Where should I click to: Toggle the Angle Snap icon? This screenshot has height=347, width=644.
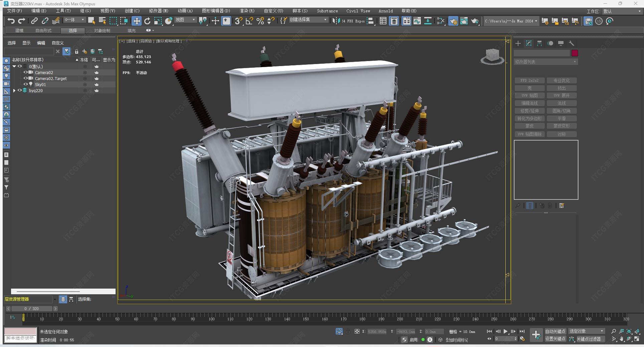(x=249, y=21)
